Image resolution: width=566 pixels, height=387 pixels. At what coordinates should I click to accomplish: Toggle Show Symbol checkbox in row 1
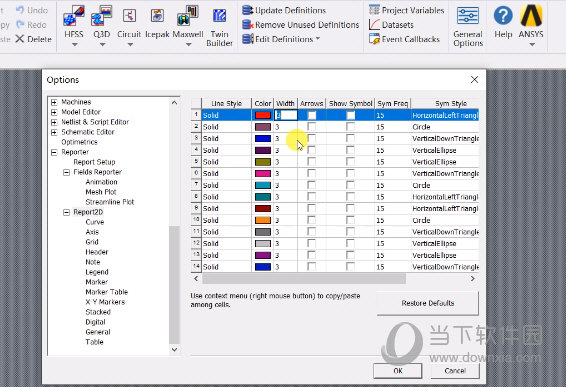[350, 115]
